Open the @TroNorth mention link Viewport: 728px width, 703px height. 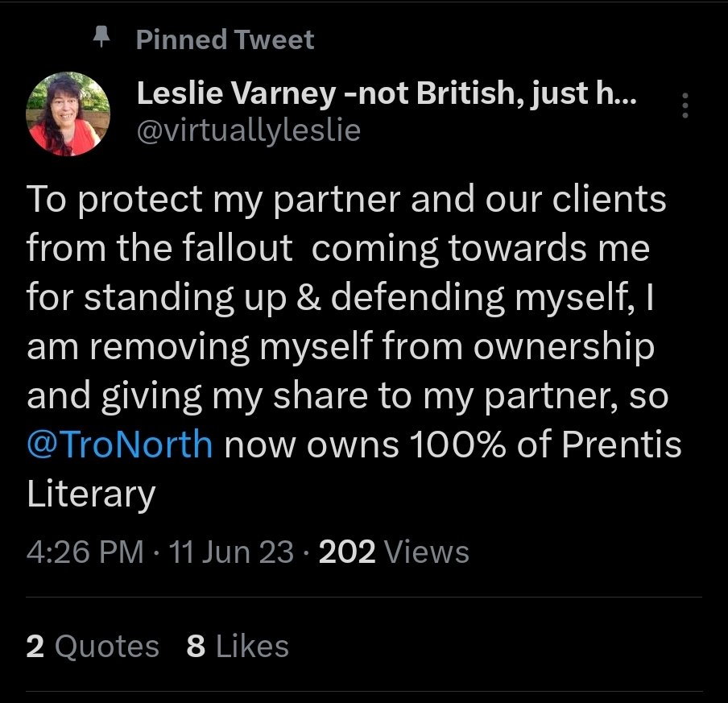[120, 445]
